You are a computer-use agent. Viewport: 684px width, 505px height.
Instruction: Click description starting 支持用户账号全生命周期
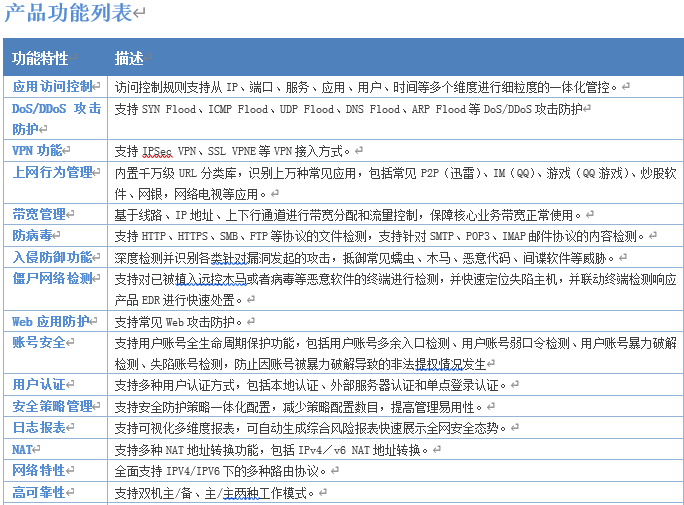395,353
